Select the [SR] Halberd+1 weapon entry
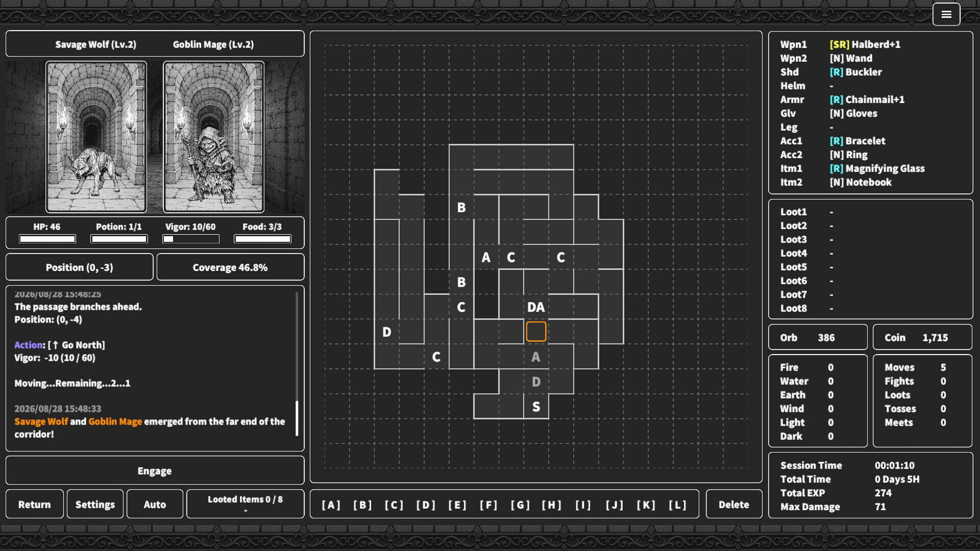Image resolution: width=980 pixels, height=551 pixels. pyautogui.click(x=865, y=44)
